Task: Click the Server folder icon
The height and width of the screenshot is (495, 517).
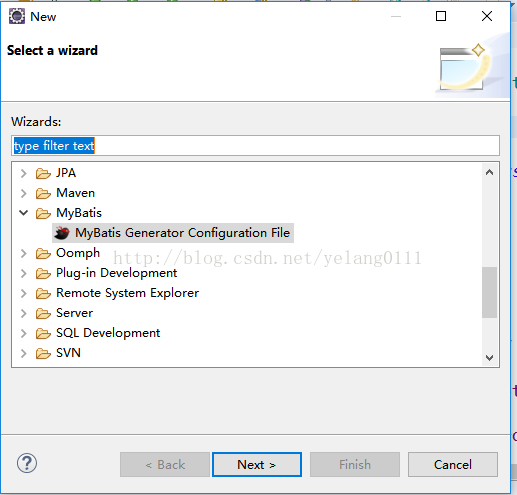Action: coord(43,313)
